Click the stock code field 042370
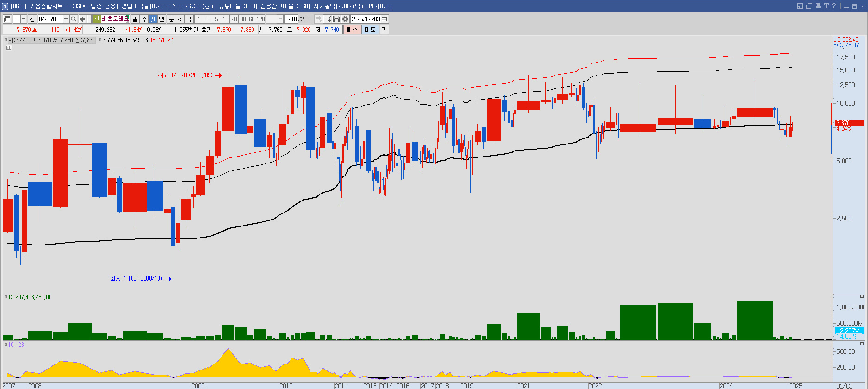Screen dimensions: 868x389 click(50, 19)
